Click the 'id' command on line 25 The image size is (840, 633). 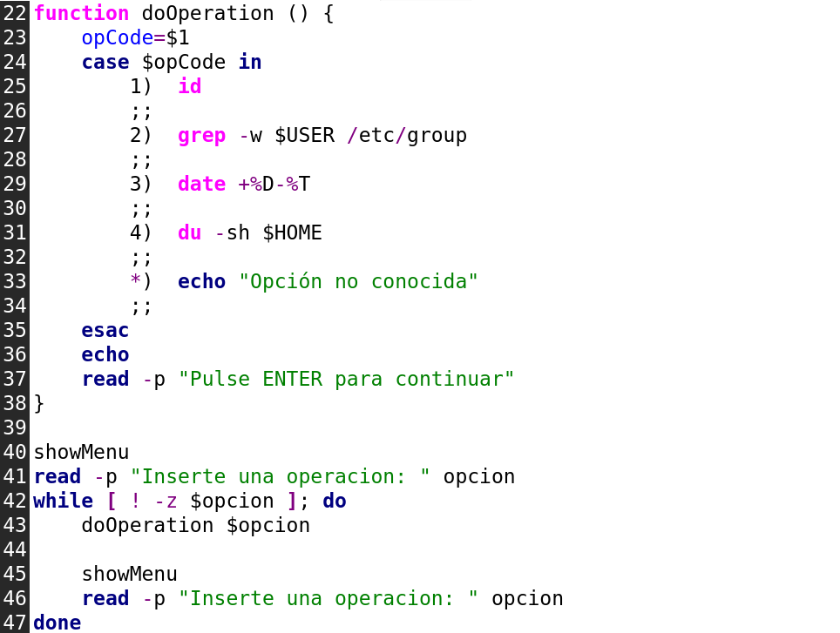pyautogui.click(x=189, y=87)
